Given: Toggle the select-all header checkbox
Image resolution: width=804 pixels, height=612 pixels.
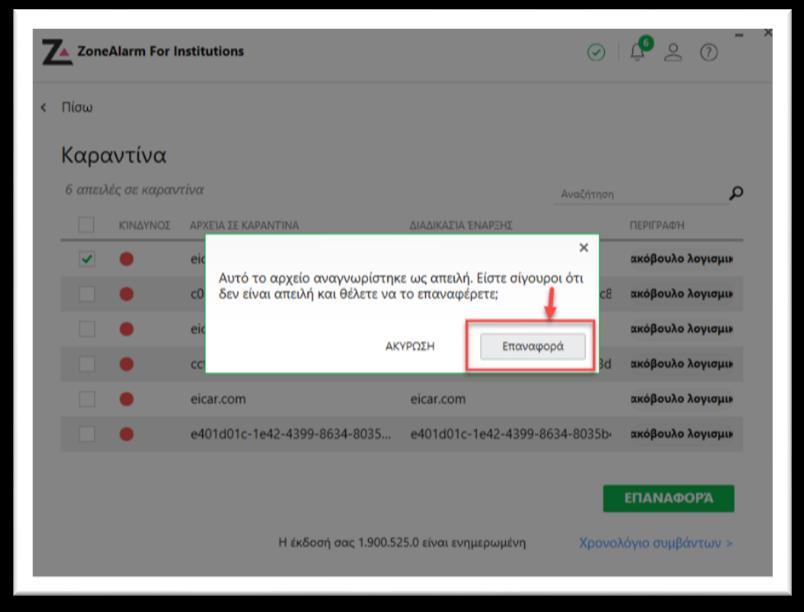Looking at the screenshot, I should [86, 225].
